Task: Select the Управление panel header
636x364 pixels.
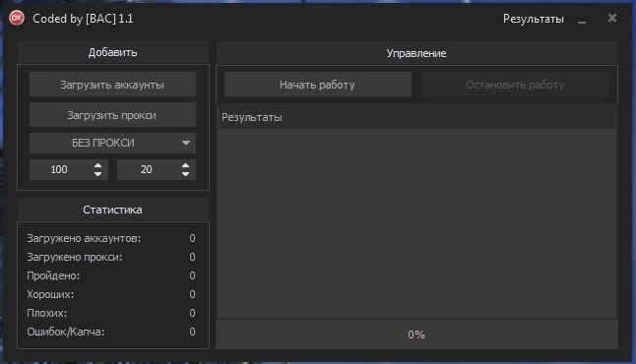Action: [x=416, y=53]
